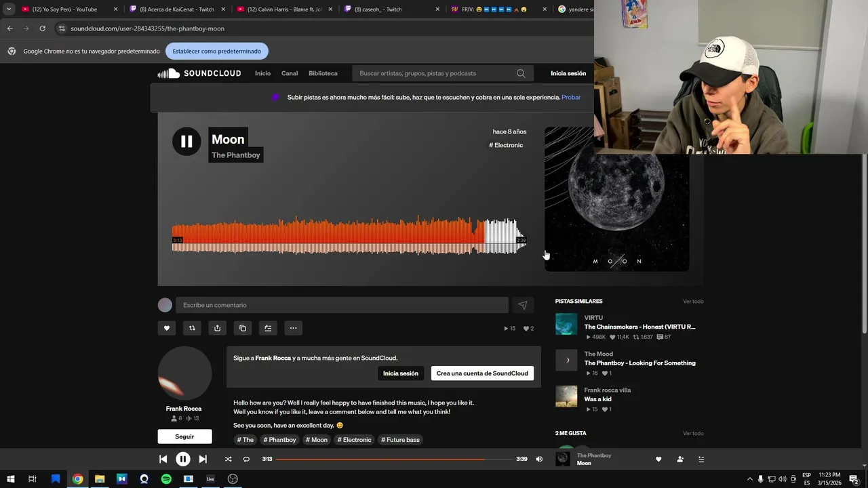
Task: Open the next up queue list icon
Action: pos(701,459)
